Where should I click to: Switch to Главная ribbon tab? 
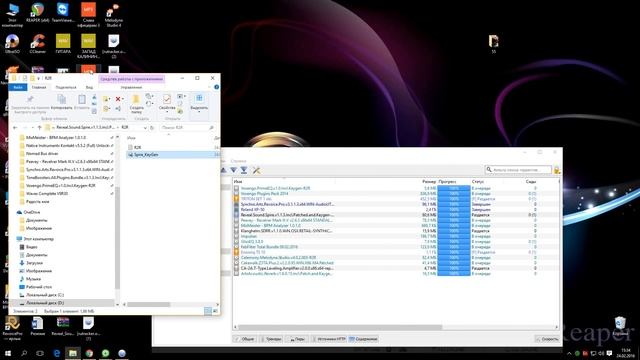pos(39,87)
